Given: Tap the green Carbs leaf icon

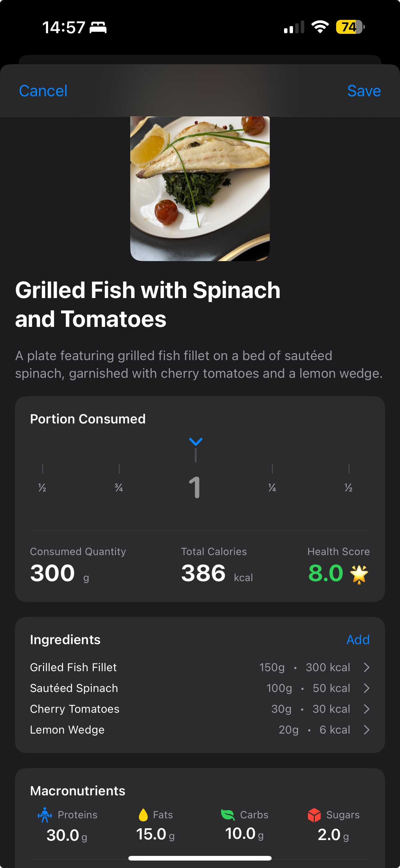Looking at the screenshot, I should (228, 814).
